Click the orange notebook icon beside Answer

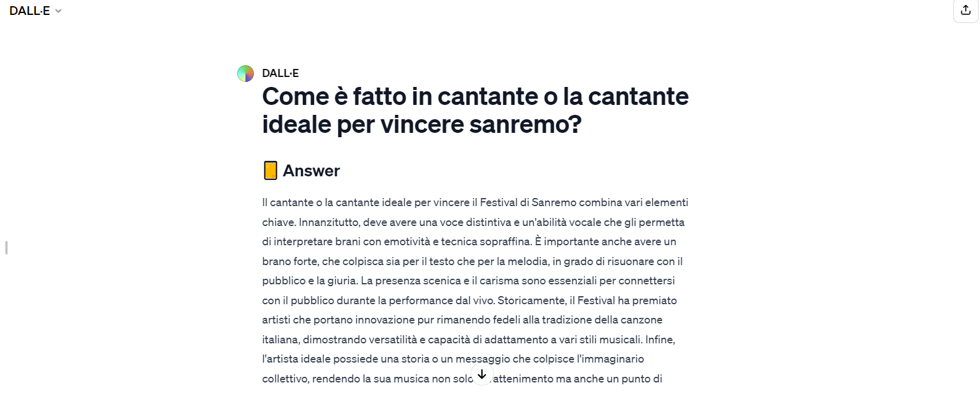(x=270, y=170)
